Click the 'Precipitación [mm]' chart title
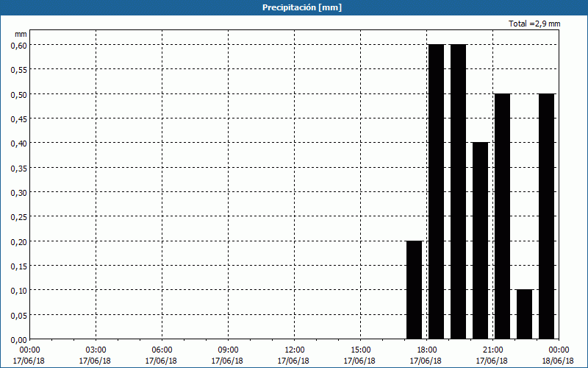 [x=302, y=7]
